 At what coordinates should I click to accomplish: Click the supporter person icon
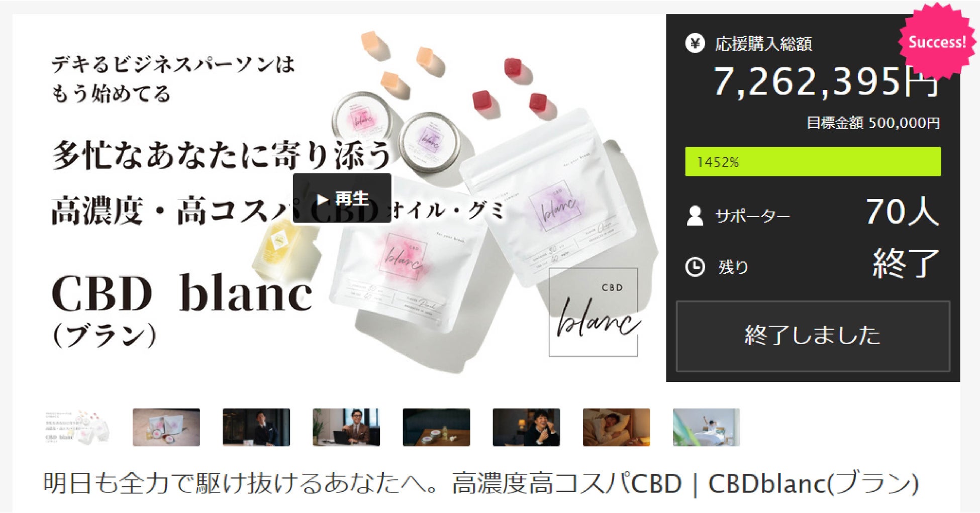(x=695, y=216)
